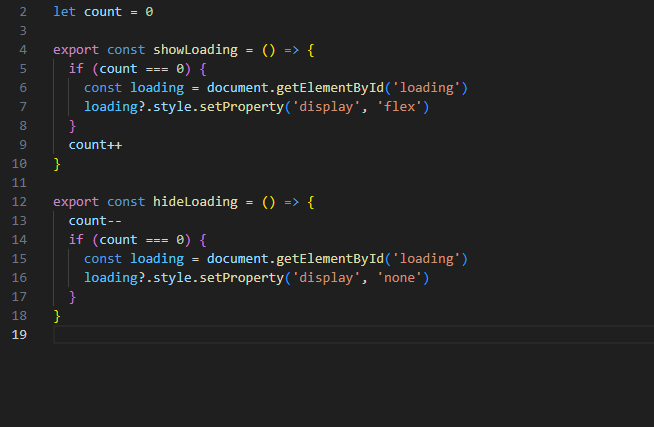654x427 pixels.
Task: Click the 'let' keyword on line 2
Action: point(64,12)
